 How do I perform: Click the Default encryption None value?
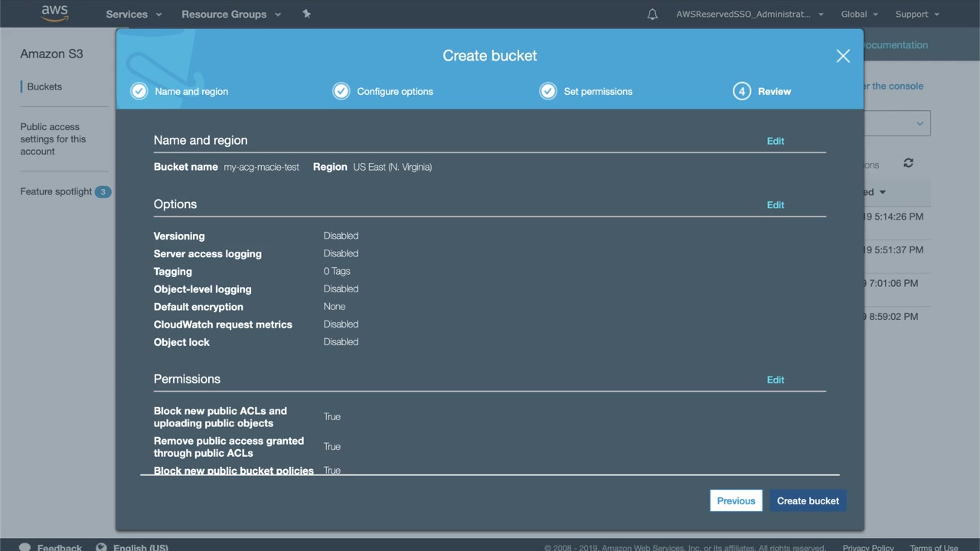[x=335, y=306]
